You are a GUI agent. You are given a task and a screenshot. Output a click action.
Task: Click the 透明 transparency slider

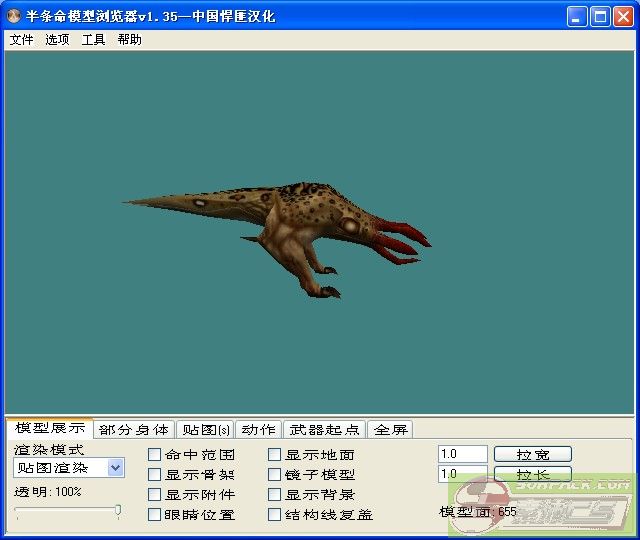pyautogui.click(x=68, y=511)
